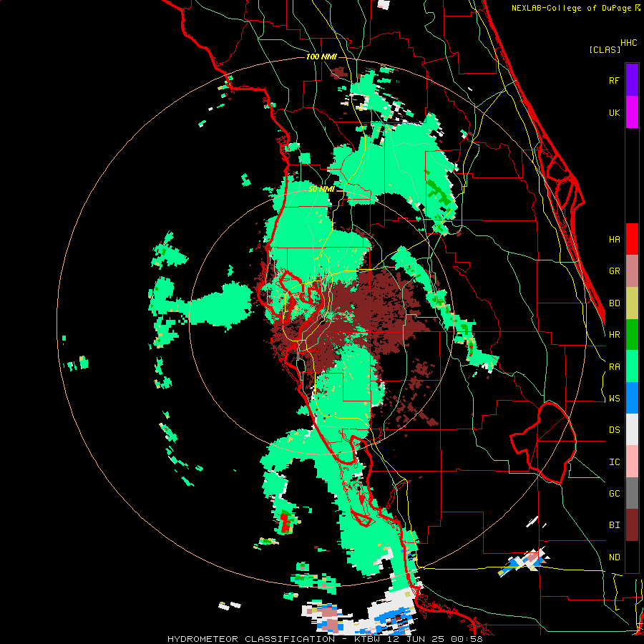Click the red HA hail swatch

point(632,239)
